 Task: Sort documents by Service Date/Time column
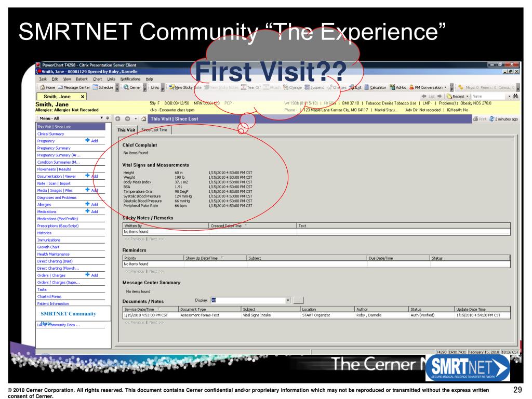(x=151, y=310)
